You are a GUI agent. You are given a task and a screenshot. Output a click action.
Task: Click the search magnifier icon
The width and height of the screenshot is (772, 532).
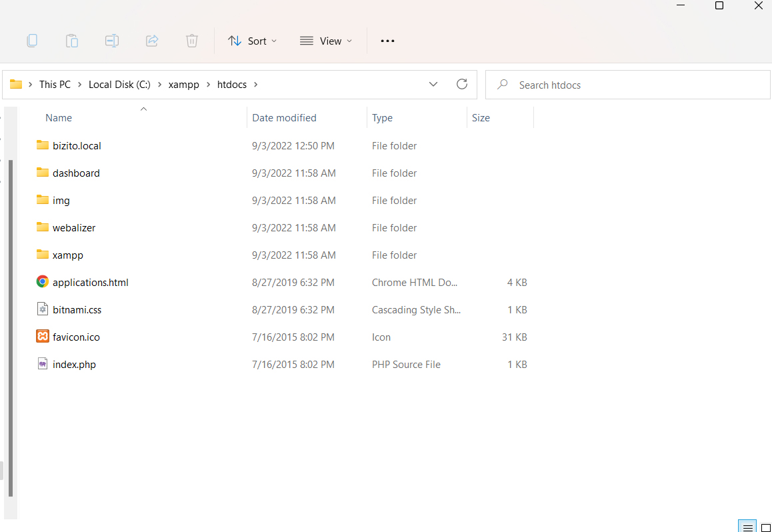point(503,85)
